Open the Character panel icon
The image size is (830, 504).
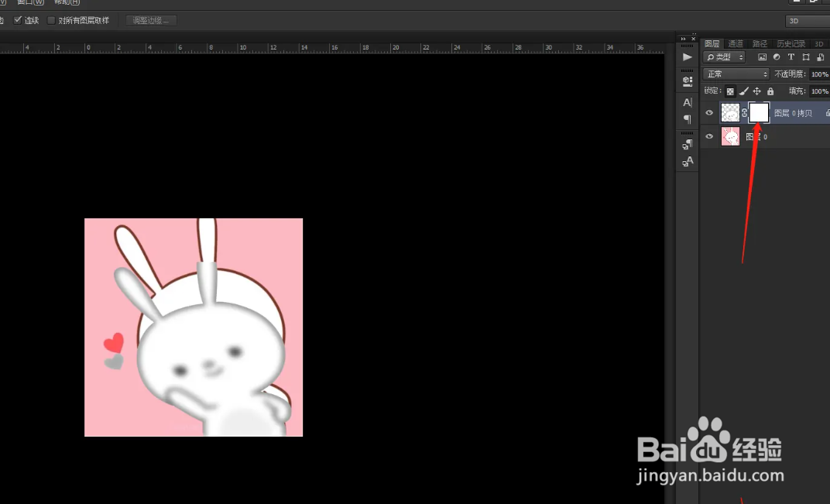coord(687,102)
